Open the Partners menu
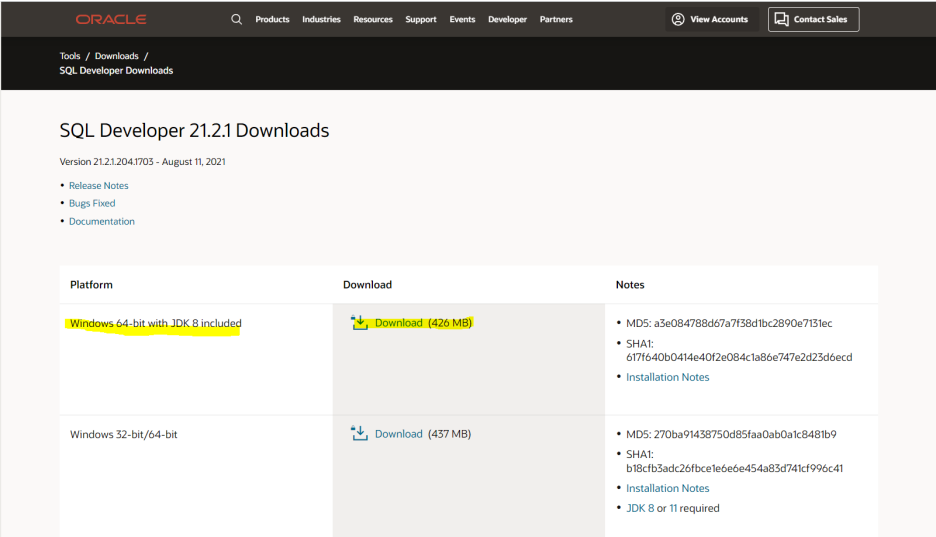The width and height of the screenshot is (936, 537). point(556,19)
